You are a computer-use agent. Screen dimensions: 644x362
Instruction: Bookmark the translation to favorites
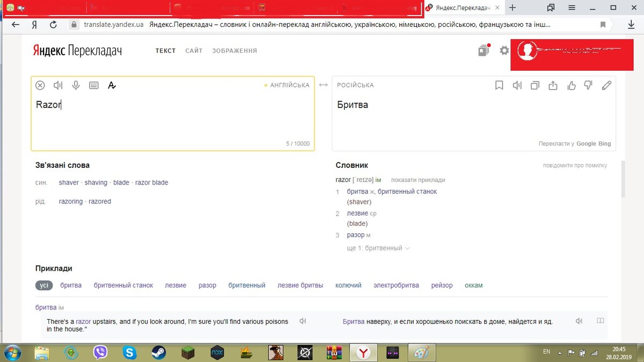click(x=499, y=85)
